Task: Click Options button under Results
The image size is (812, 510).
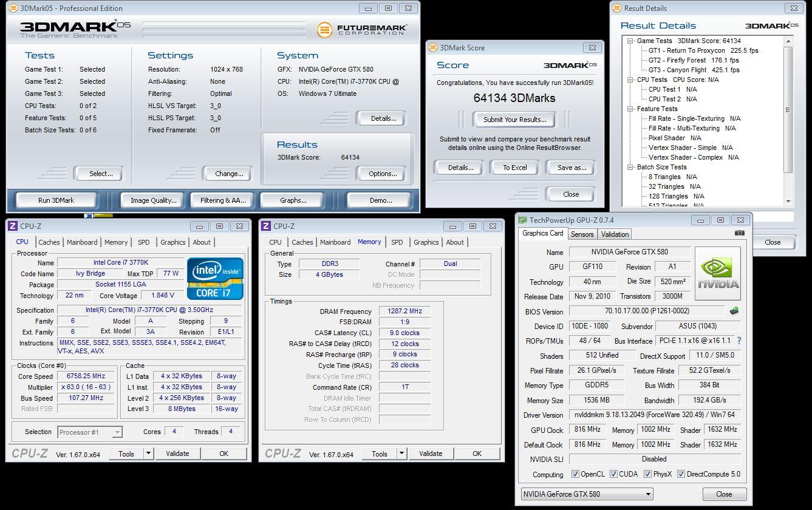Action: pos(383,174)
